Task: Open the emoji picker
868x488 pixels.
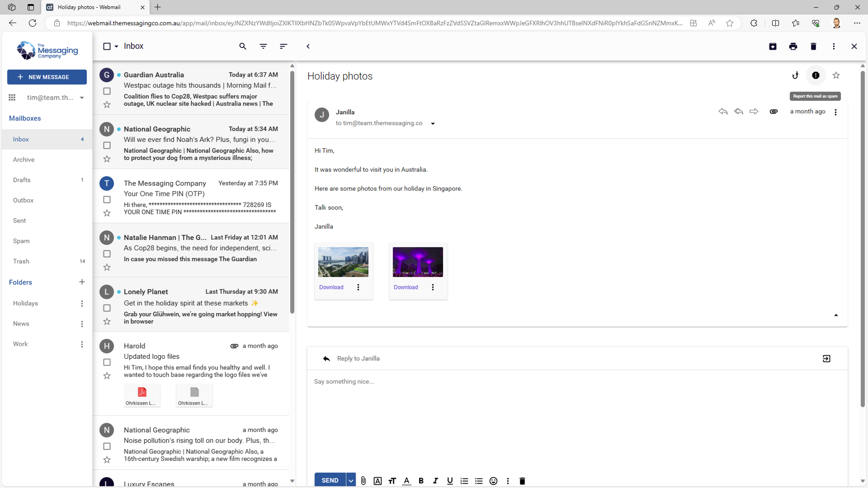Action: pyautogui.click(x=493, y=481)
